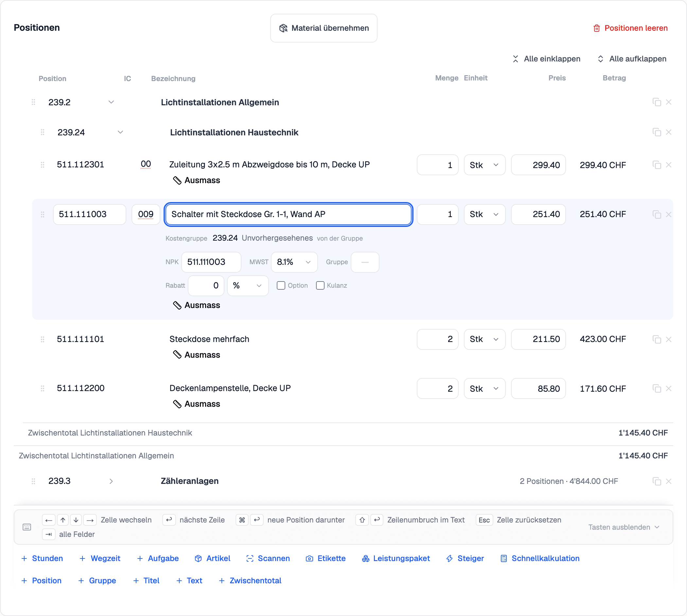Remove the Schalter mit Steckdose row
This screenshot has height=616, width=687.
click(x=668, y=214)
